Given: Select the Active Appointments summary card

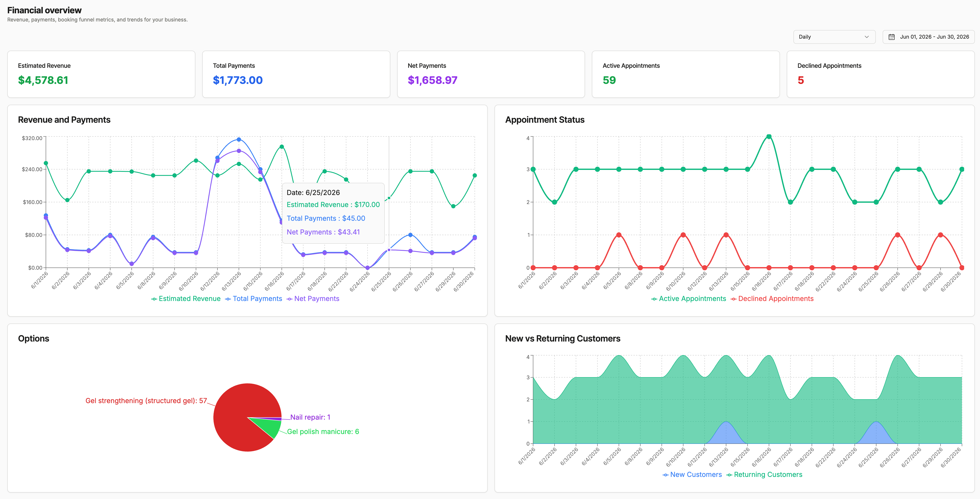Looking at the screenshot, I should click(x=686, y=74).
